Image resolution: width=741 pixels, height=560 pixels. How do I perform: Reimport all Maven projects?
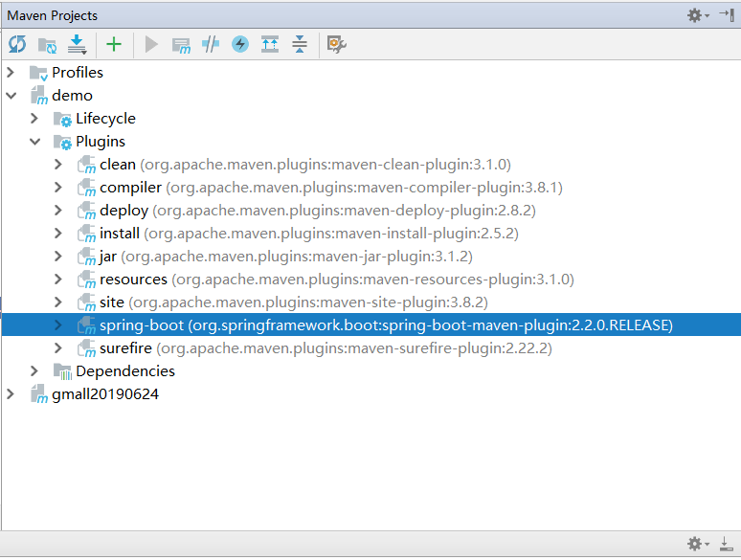[17, 44]
